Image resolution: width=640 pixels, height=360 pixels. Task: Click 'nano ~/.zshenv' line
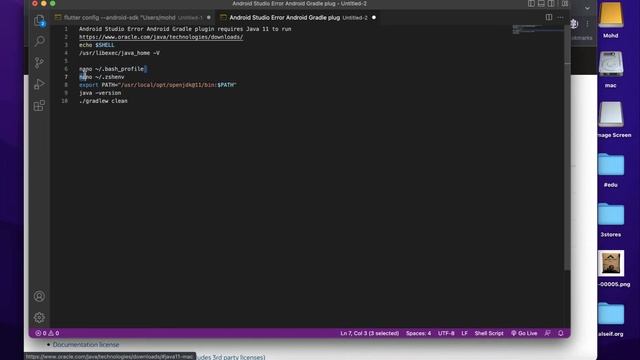click(102, 77)
